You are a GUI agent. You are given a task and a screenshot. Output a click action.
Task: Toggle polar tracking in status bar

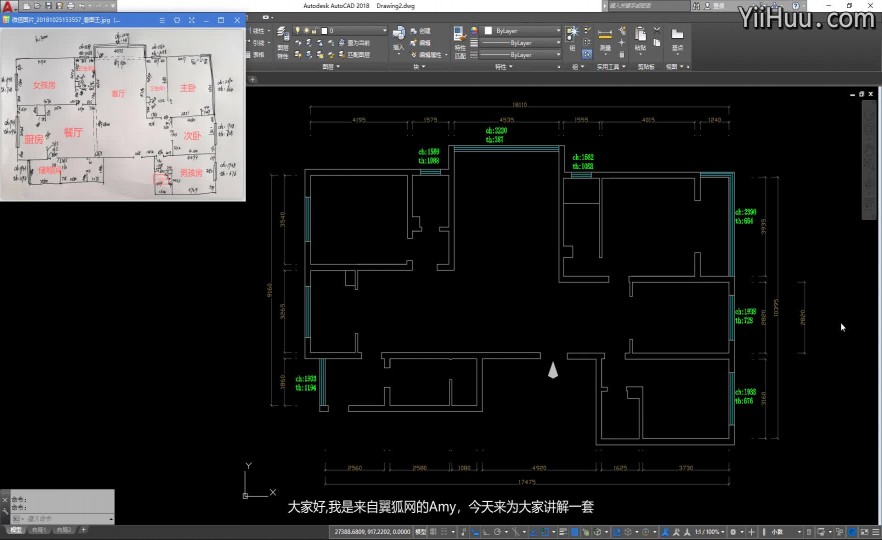pos(497,532)
